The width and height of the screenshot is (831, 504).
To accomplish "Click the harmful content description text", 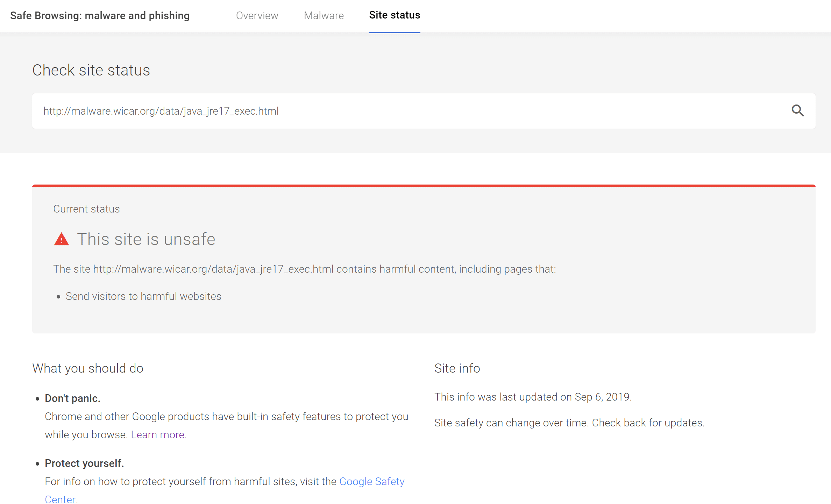I will 304,269.
